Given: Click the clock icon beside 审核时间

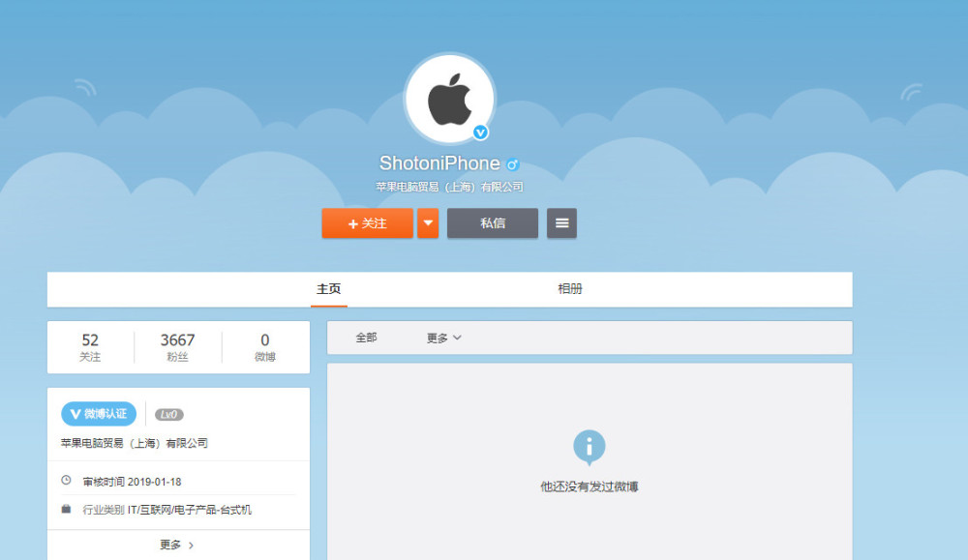Looking at the screenshot, I should 66,480.
